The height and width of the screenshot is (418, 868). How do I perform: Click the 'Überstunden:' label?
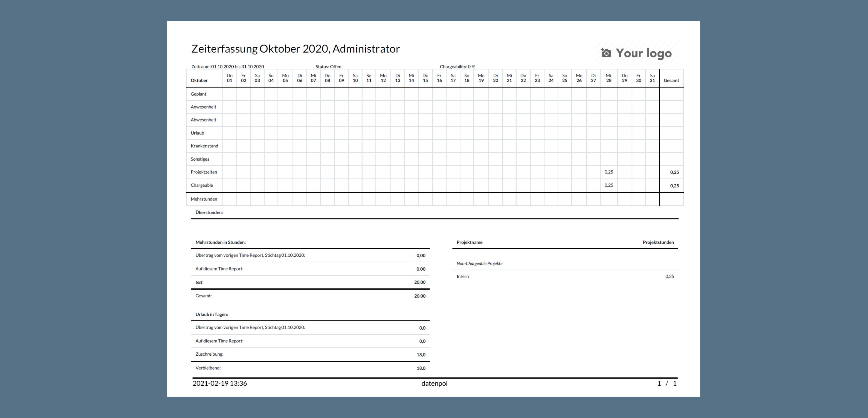209,212
